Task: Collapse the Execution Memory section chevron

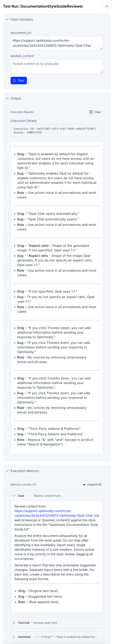Action: 7,471
